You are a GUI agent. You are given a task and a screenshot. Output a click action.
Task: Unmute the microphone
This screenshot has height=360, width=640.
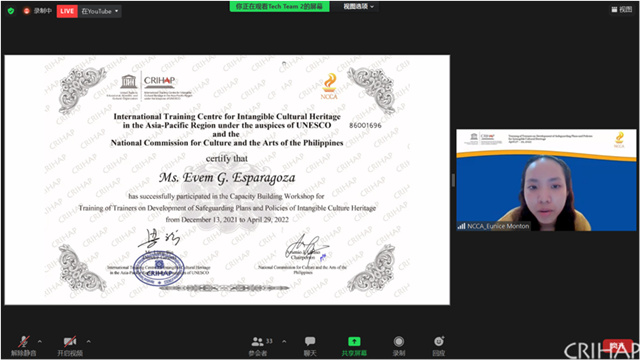tap(24, 345)
